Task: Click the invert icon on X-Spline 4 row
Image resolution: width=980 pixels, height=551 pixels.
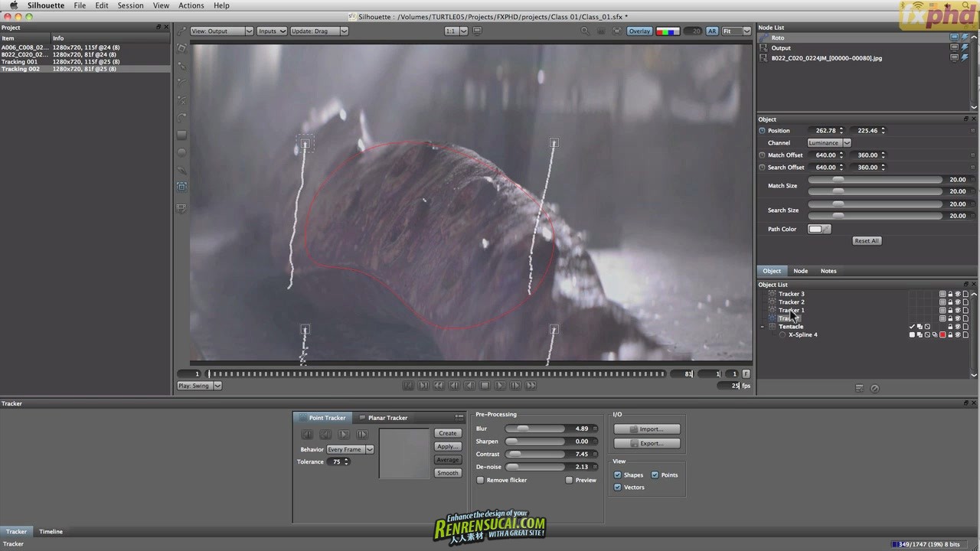Action: (x=927, y=334)
